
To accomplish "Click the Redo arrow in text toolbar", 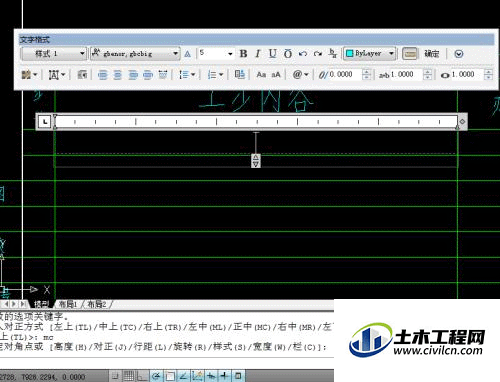I will [x=318, y=54].
